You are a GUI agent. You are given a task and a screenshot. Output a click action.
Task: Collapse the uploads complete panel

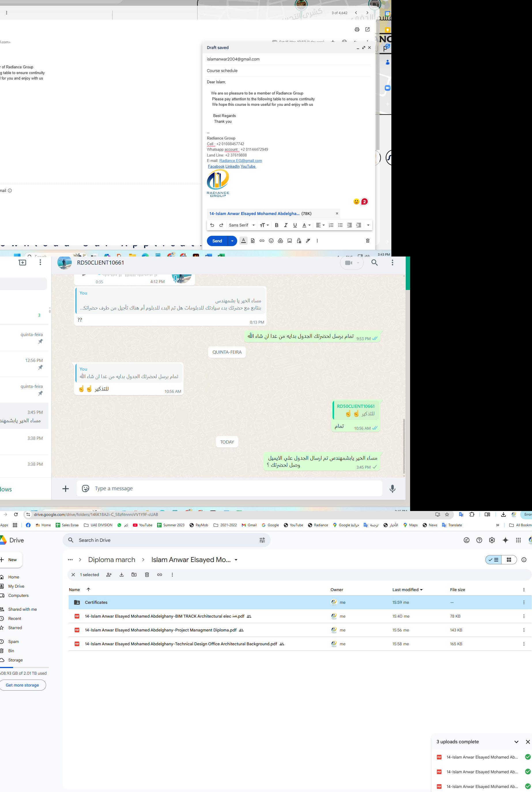click(516, 742)
